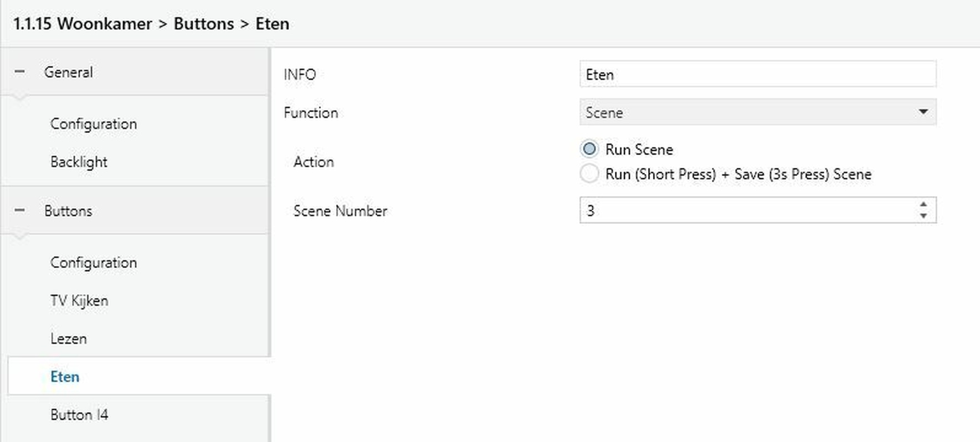
Task: Click the Function dropdown arrow
Action: (923, 112)
